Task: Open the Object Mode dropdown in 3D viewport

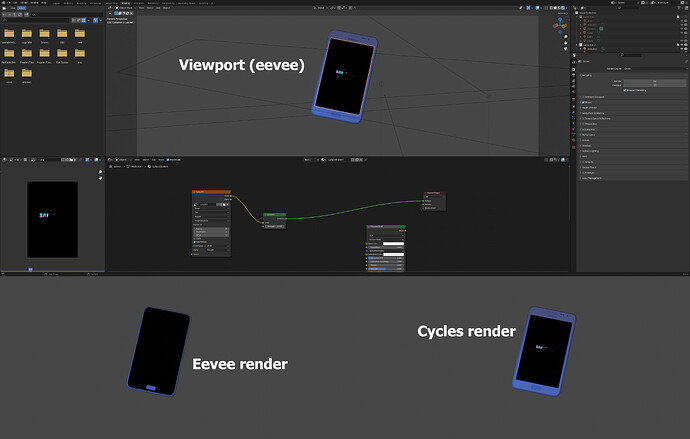Action: coord(124,8)
